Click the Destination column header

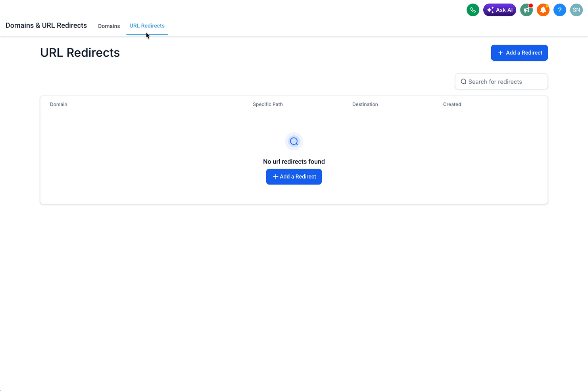point(365,104)
